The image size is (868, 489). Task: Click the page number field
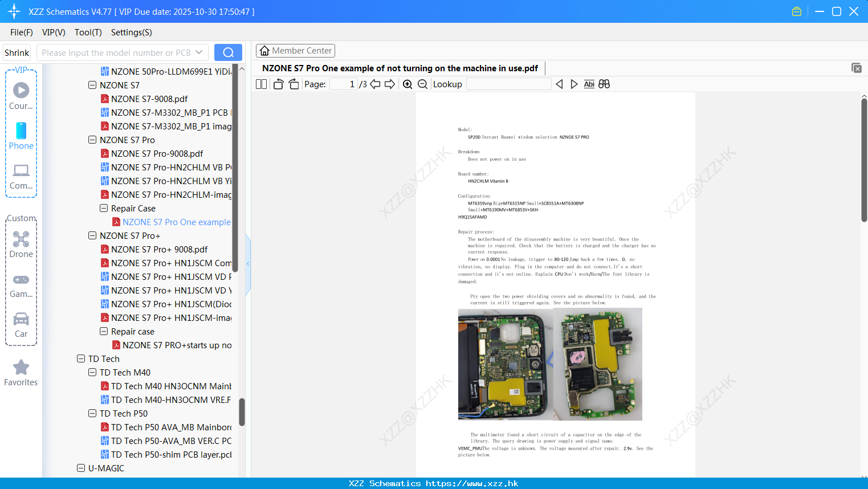344,84
